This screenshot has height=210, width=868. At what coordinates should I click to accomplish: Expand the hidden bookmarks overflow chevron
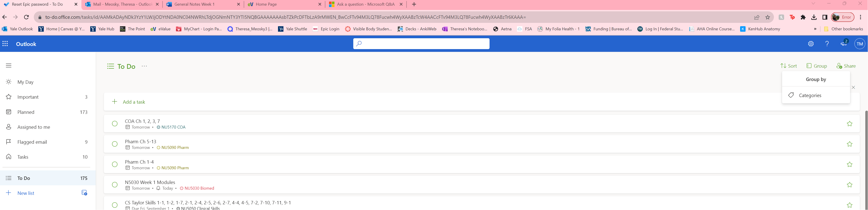click(x=815, y=29)
